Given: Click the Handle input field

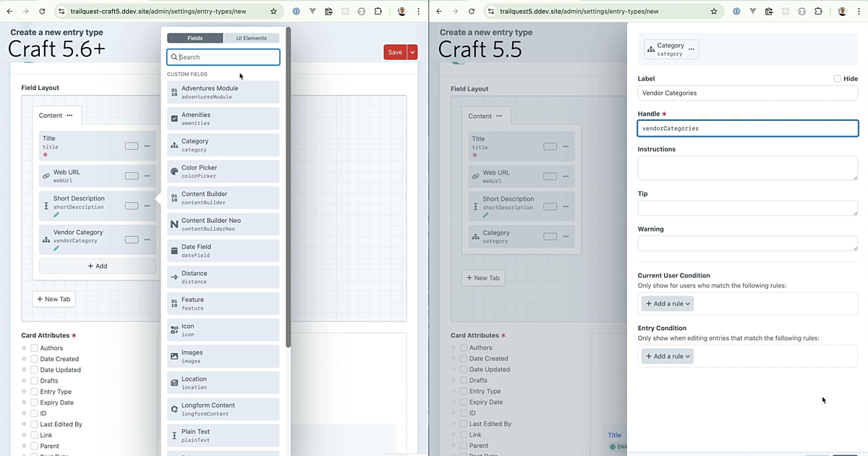Looking at the screenshot, I should [747, 128].
